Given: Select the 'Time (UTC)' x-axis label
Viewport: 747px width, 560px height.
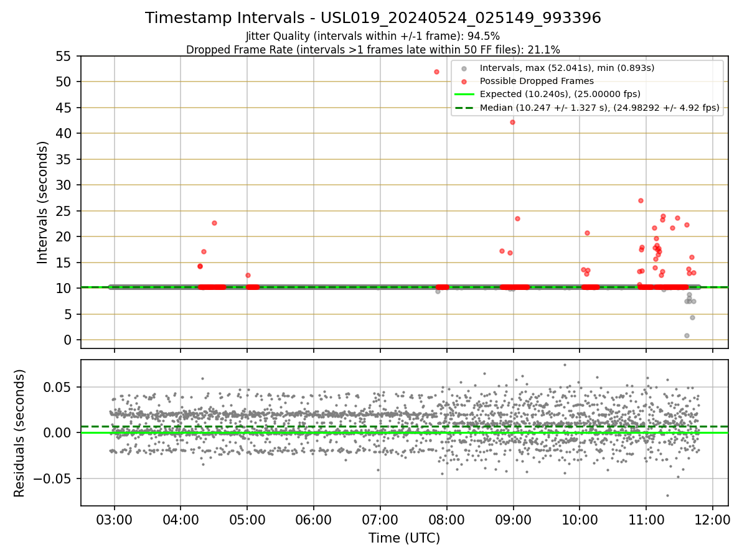Looking at the screenshot, I should pos(404,538).
